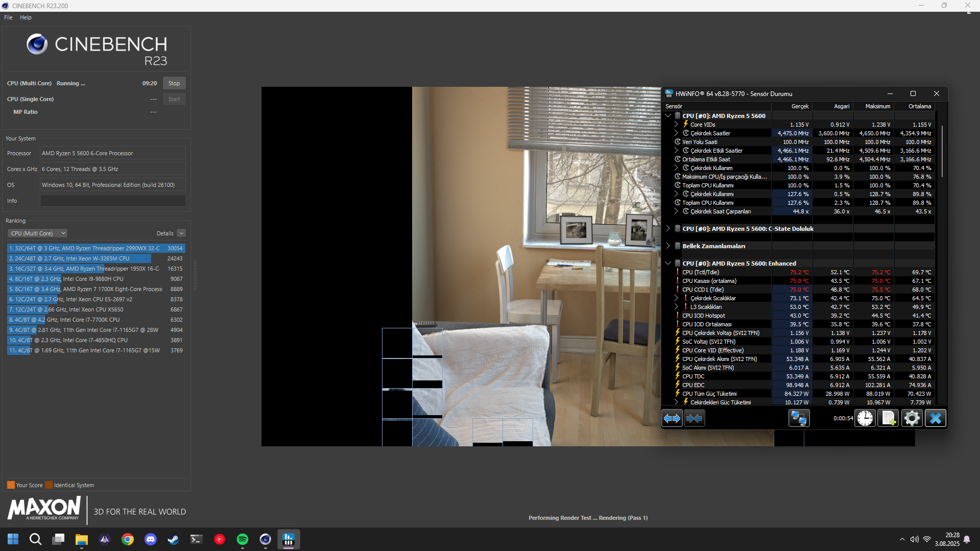The height and width of the screenshot is (551, 980).
Task: Select the CPU EDC sensor row
Action: tap(799, 385)
